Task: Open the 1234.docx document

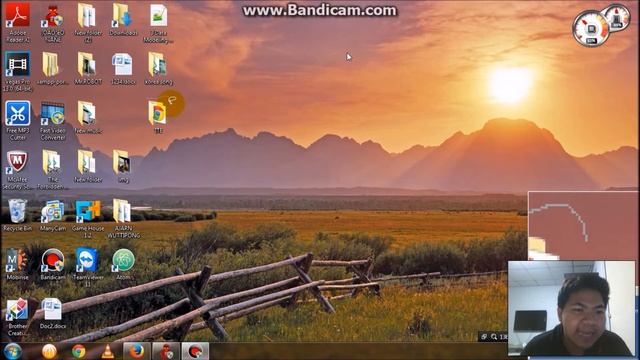Action: 123,68
